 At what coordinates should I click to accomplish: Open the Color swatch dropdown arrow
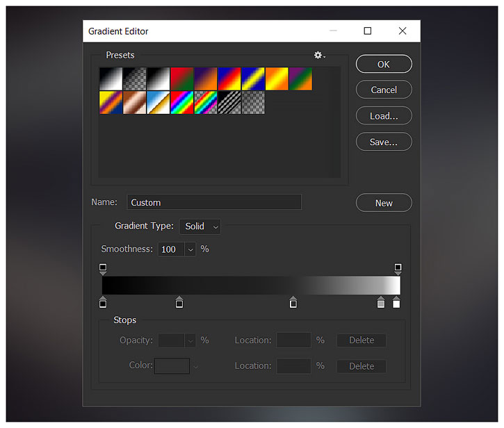tap(196, 367)
